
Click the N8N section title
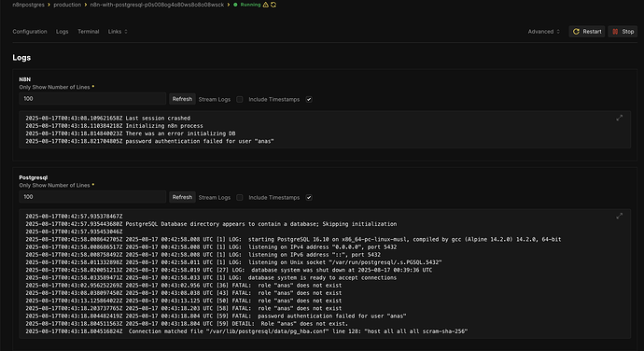click(24, 79)
